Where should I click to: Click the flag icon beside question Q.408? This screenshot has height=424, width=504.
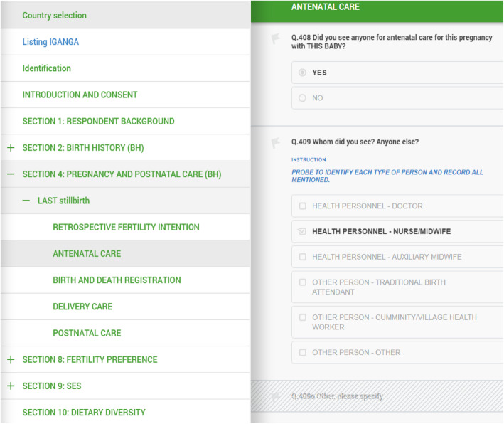coord(275,39)
